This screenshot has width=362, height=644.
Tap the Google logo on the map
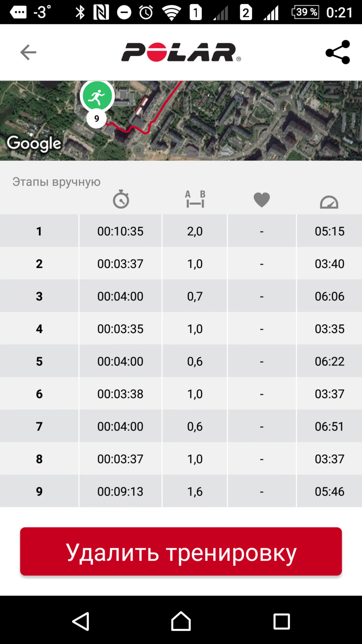(x=34, y=143)
